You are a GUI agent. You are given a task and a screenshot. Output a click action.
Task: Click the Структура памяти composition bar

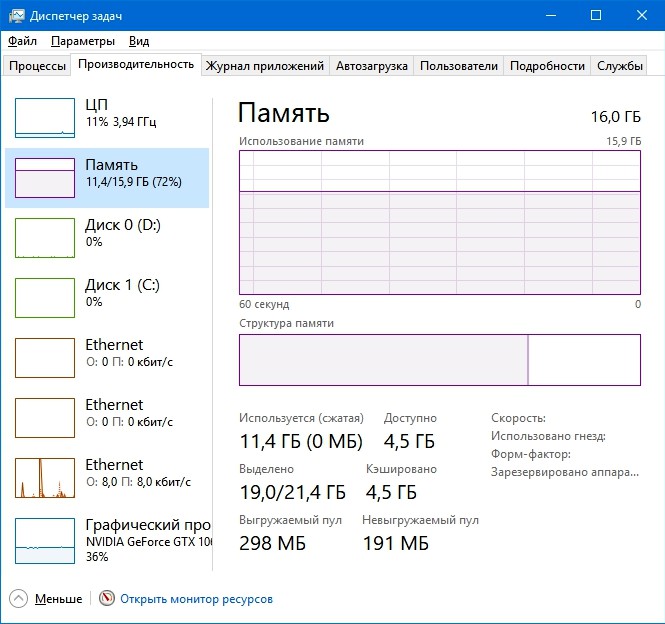pos(439,360)
